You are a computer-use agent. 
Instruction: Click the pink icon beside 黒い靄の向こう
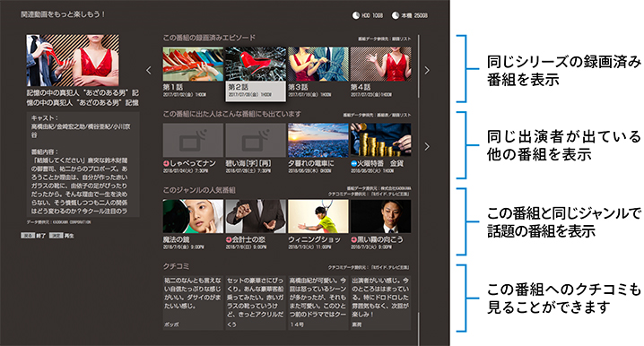[353, 239]
